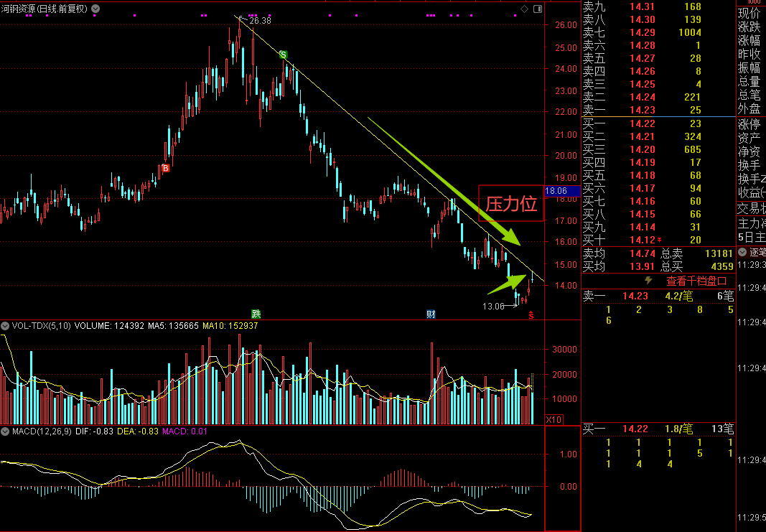Click the green S sell signal marker
Image resolution: width=766 pixels, height=532 pixels.
tap(283, 55)
